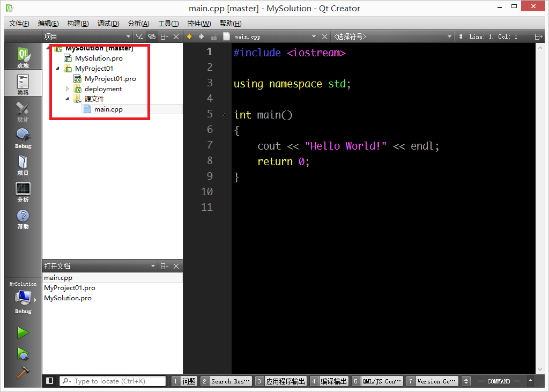549x392 pixels.
Task: Close the project (项目) panel
Action: click(x=176, y=36)
